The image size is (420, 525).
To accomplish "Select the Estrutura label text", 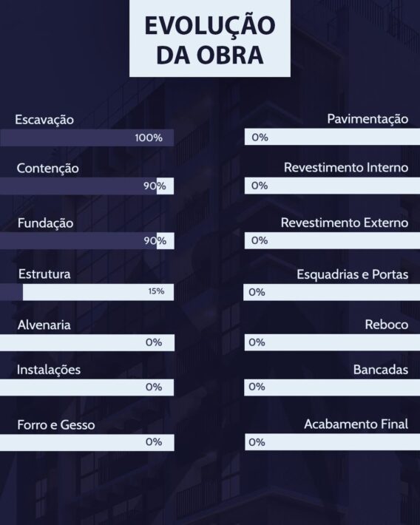I will click(x=44, y=274).
